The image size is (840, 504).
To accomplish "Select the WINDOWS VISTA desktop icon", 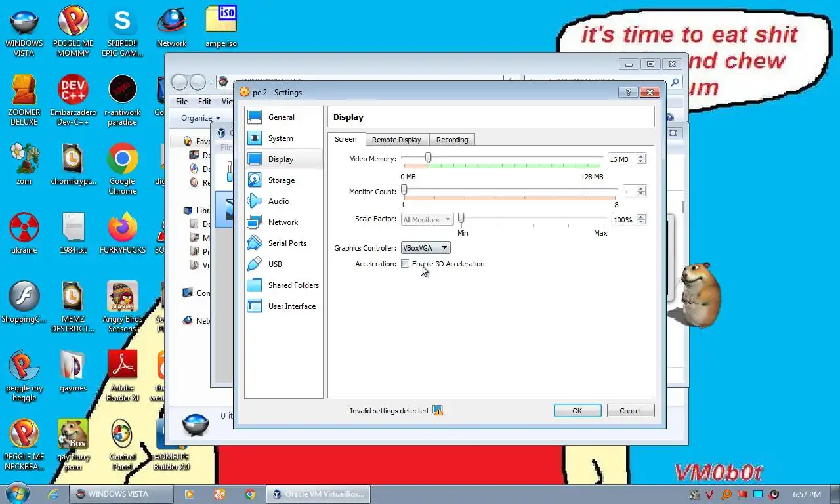I will tap(24, 31).
